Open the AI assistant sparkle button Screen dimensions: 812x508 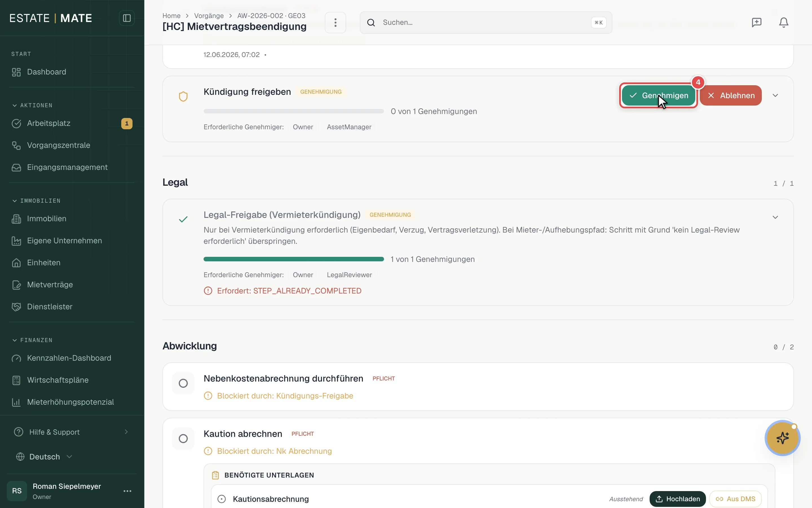pyautogui.click(x=782, y=438)
